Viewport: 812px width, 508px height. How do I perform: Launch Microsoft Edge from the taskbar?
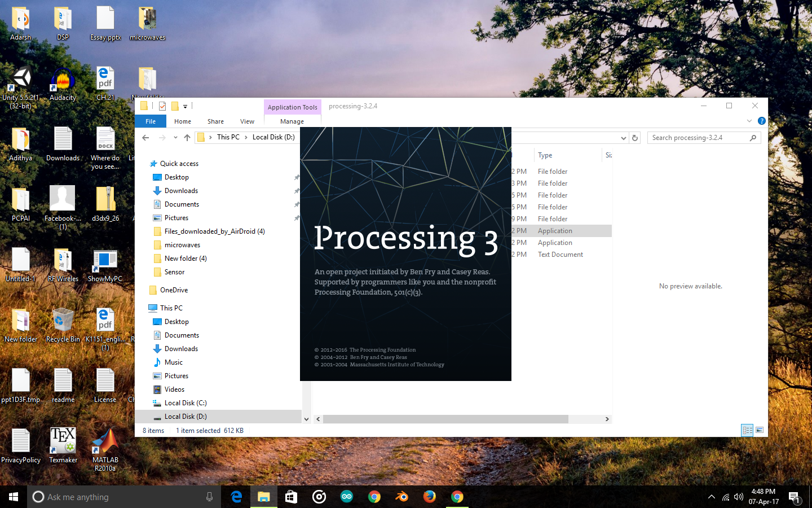(x=236, y=497)
